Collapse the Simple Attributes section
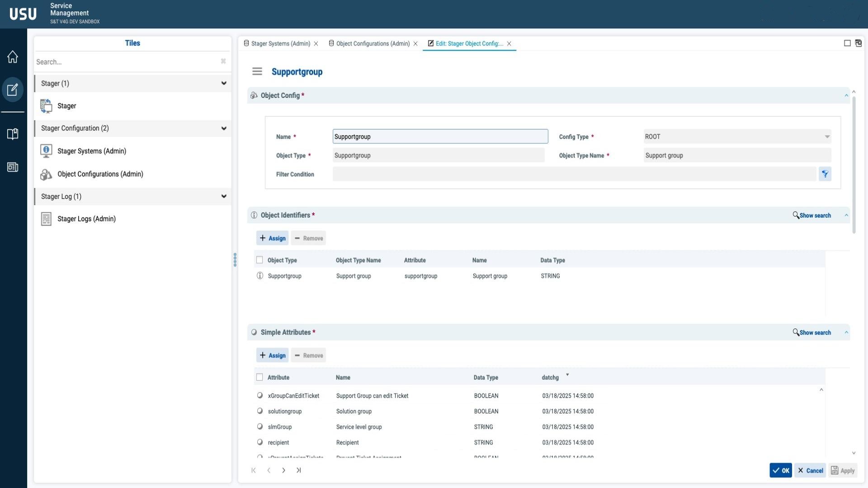Viewport: 868px width, 488px height. 846,333
